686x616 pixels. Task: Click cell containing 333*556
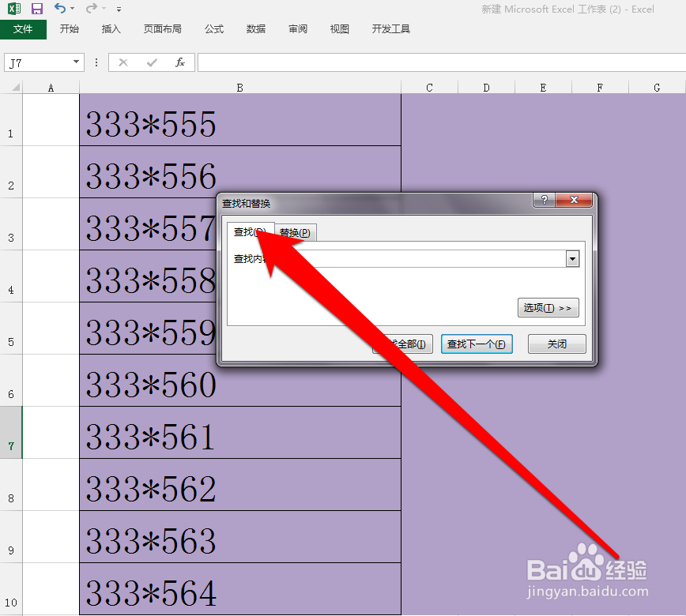[x=240, y=172]
